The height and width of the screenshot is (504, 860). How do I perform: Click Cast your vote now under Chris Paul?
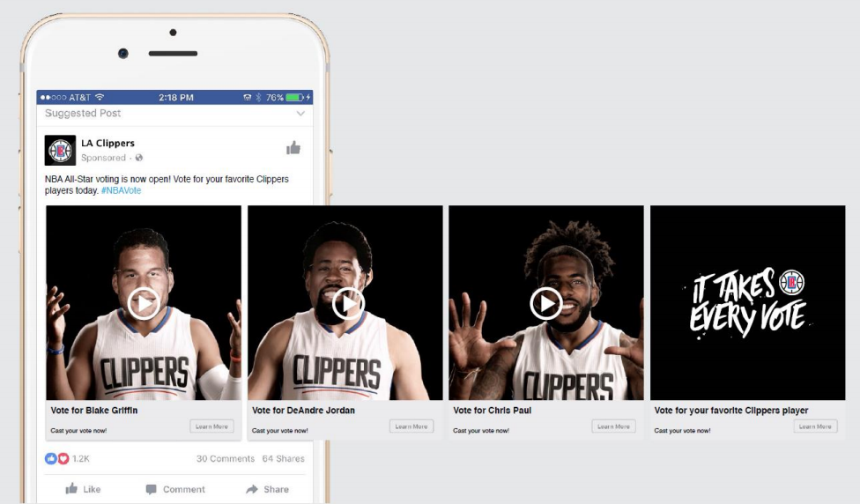481,431
